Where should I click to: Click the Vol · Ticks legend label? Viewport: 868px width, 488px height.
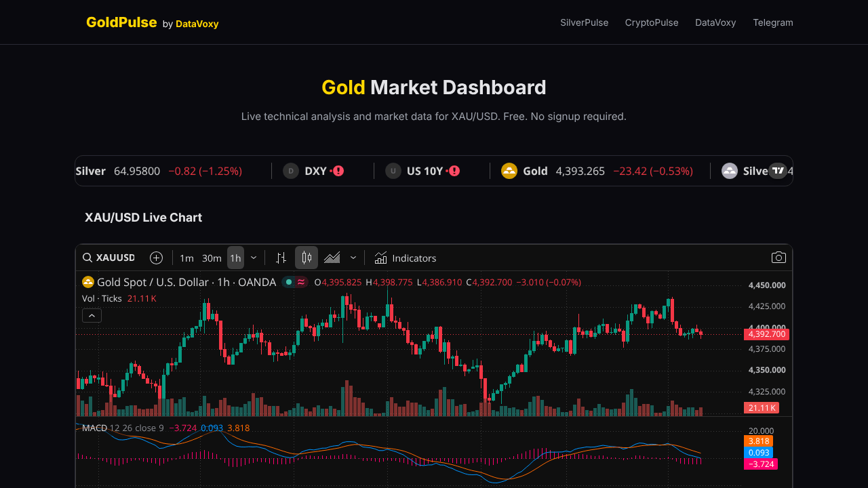(102, 298)
